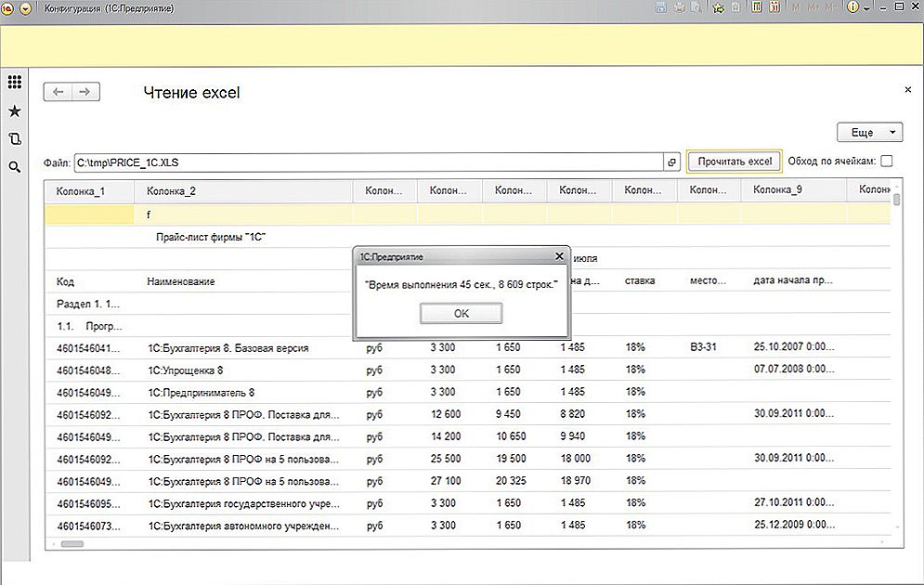
Task: Open the calculator icon in title bar
Action: [x=755, y=7]
